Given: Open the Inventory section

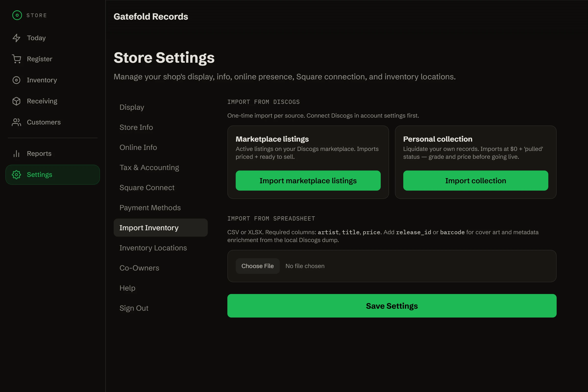Looking at the screenshot, I should click(52, 80).
